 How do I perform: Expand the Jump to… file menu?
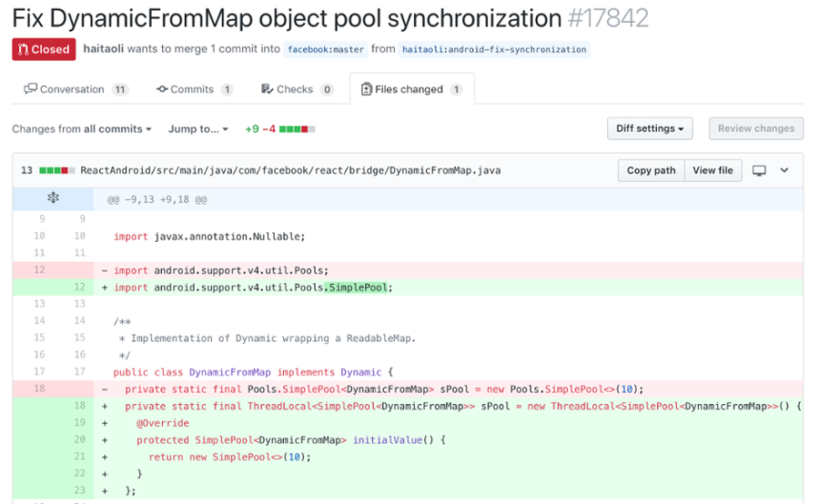[198, 129]
